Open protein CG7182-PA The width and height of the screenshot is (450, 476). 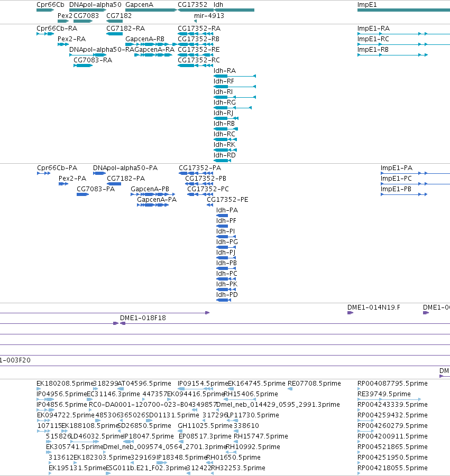click(126, 179)
